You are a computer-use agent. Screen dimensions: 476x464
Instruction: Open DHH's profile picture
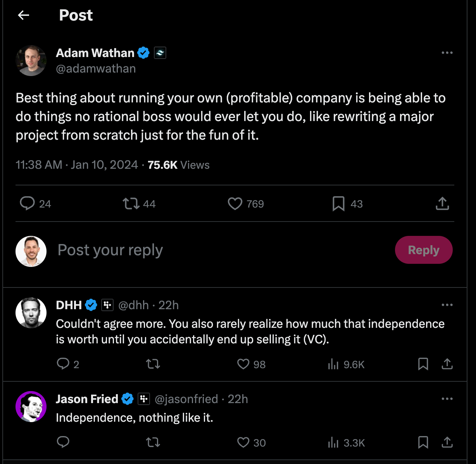coord(31,313)
